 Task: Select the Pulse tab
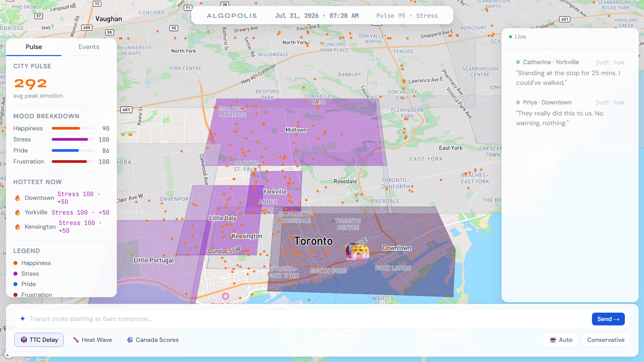pyautogui.click(x=34, y=47)
